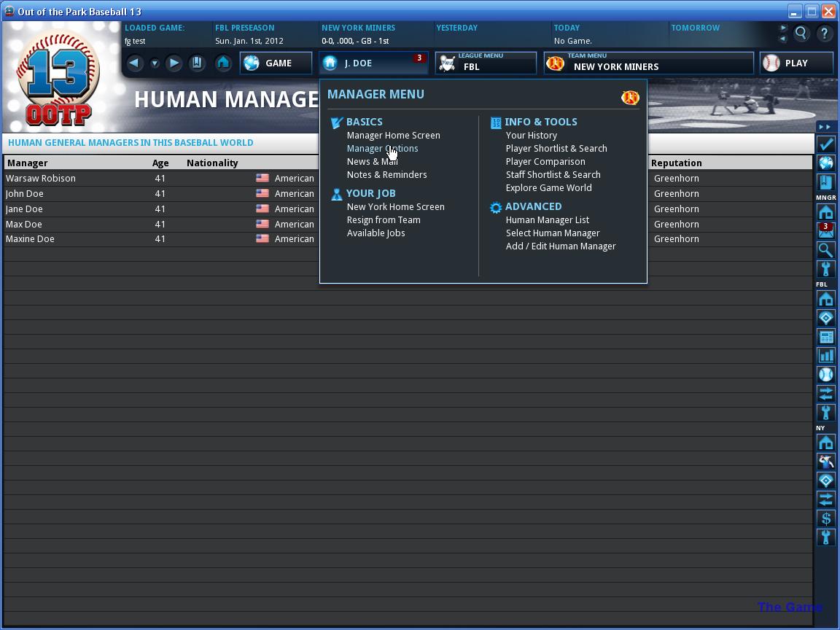Expand the Team Menu New York Miners dropdown
840x630 pixels.
(648, 63)
